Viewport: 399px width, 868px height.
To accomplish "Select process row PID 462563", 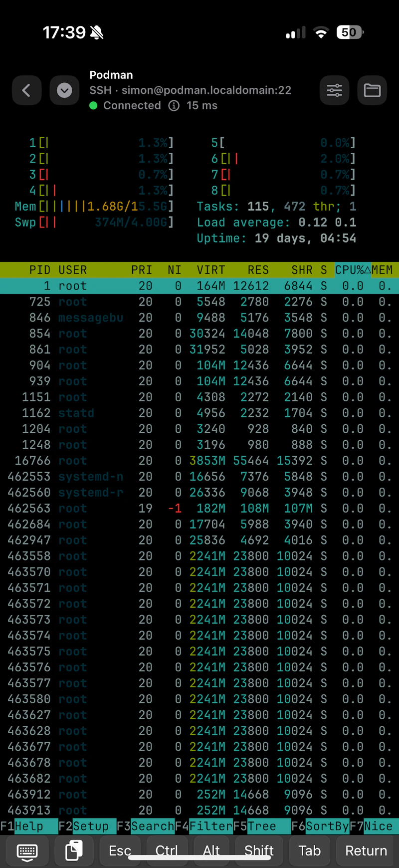I will 199,509.
